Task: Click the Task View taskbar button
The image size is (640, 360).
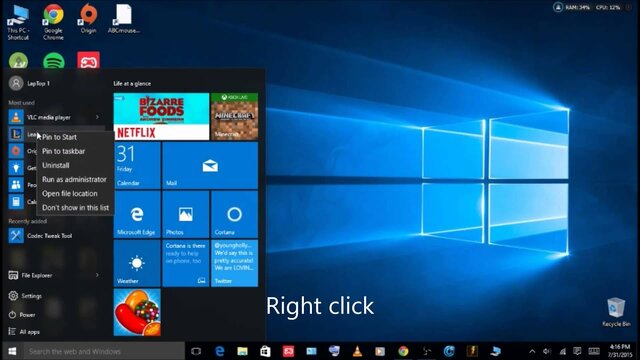Action: tap(196, 351)
